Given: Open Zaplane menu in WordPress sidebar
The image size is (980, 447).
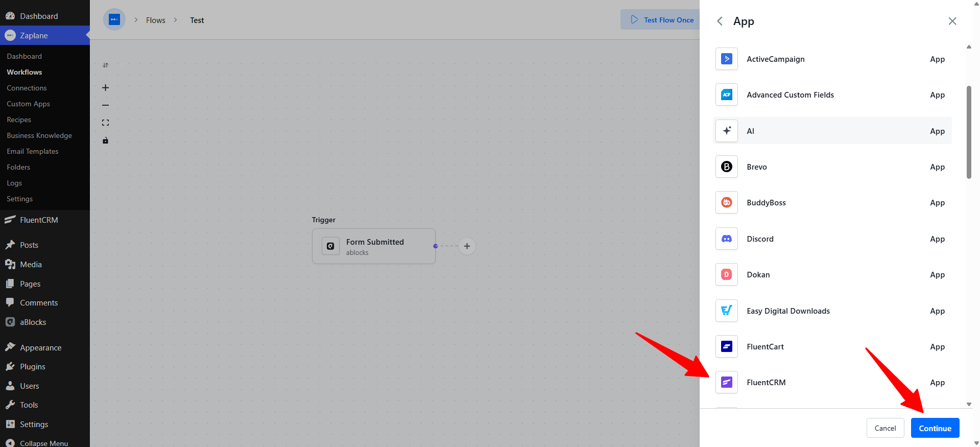Looking at the screenshot, I should point(45,35).
